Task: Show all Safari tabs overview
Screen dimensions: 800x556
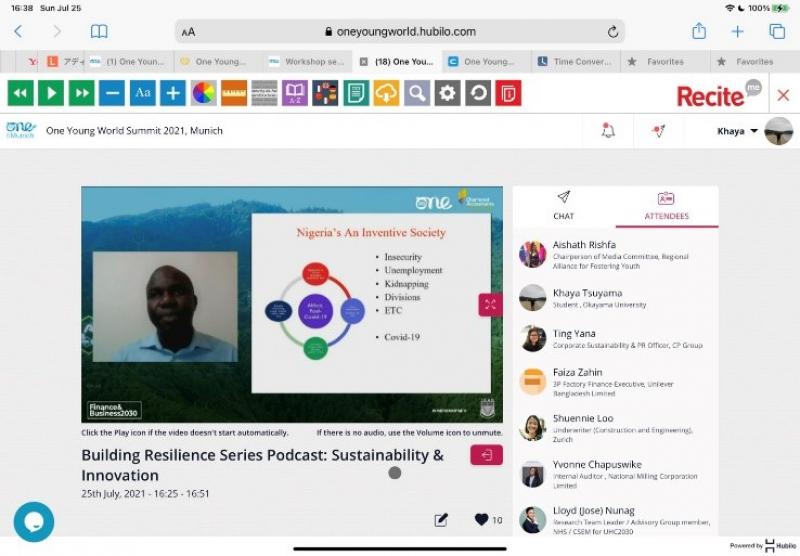Action: [777, 32]
